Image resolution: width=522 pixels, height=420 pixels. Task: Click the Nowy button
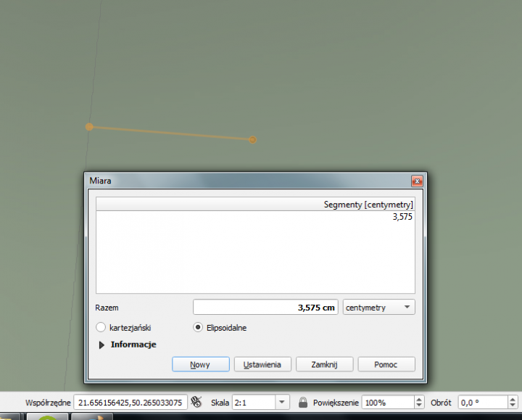point(200,364)
